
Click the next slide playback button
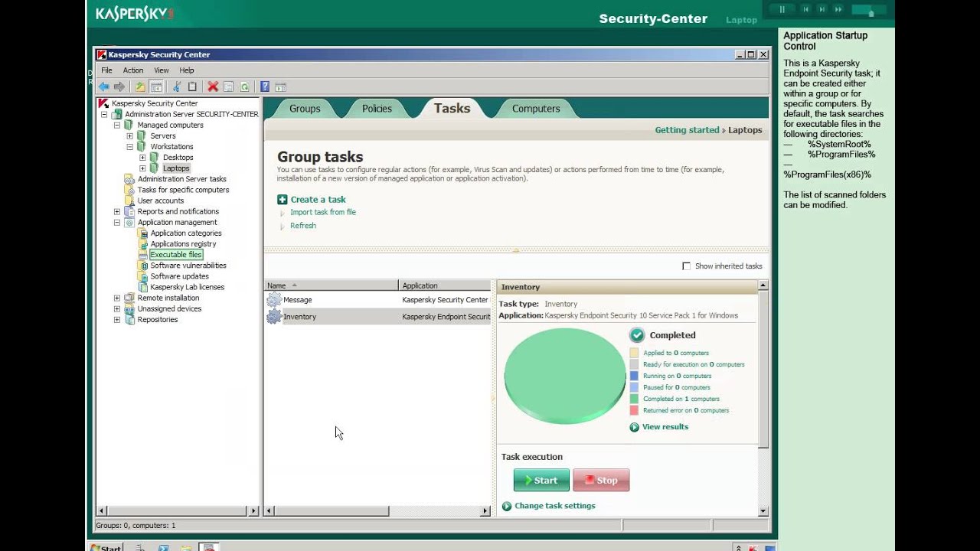coord(822,9)
